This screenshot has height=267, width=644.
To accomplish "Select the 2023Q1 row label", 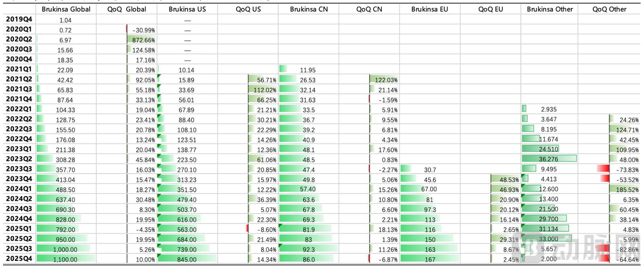I will (x=19, y=149).
